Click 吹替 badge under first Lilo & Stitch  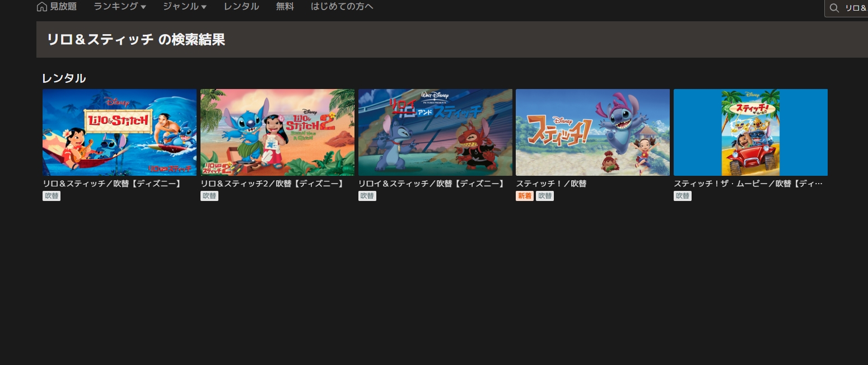tap(52, 196)
